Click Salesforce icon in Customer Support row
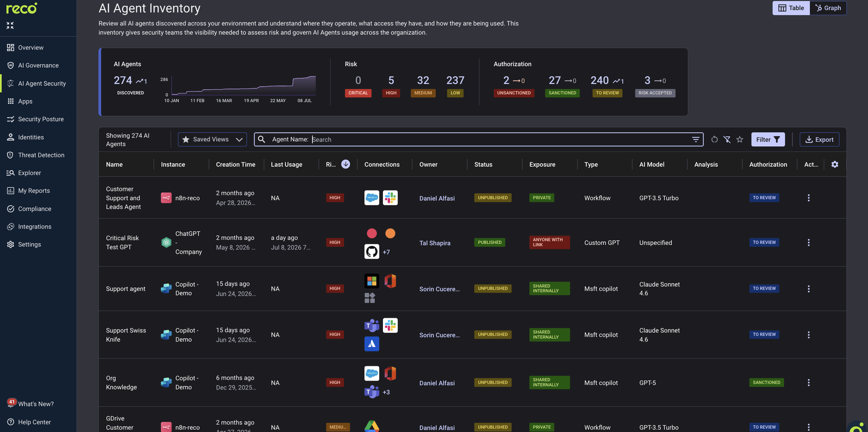 (x=372, y=198)
